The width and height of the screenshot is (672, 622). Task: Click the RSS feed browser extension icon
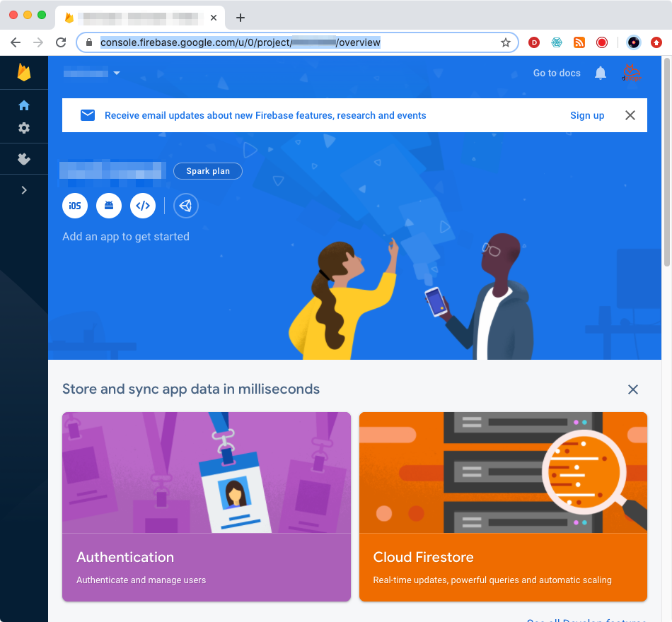579,42
